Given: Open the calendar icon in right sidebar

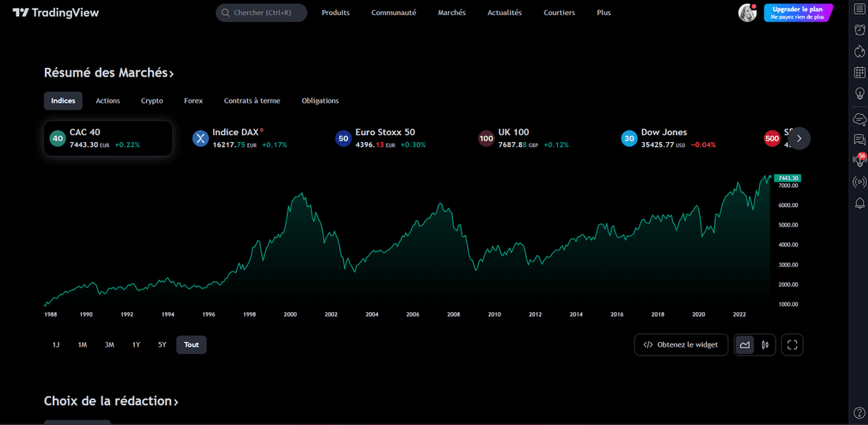Looking at the screenshot, I should pos(859,72).
